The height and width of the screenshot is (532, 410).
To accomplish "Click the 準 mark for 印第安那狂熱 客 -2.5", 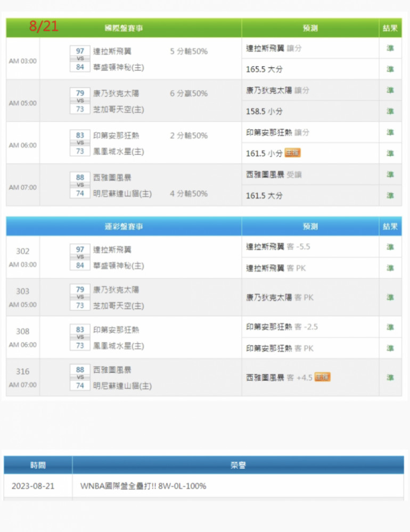I will point(390,327).
